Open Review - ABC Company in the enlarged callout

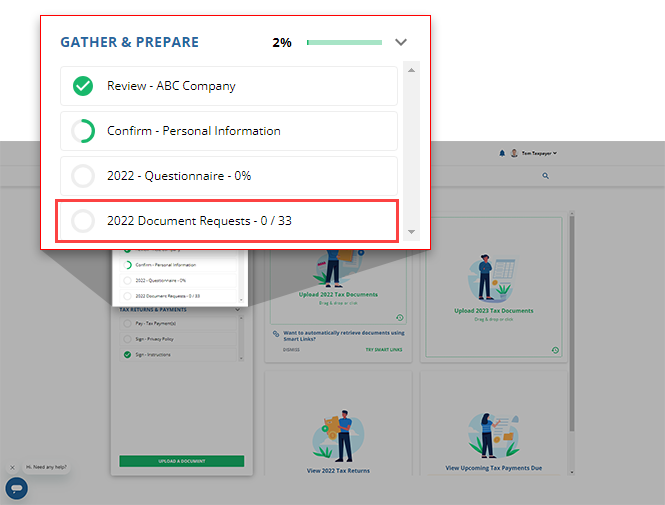tap(229, 86)
